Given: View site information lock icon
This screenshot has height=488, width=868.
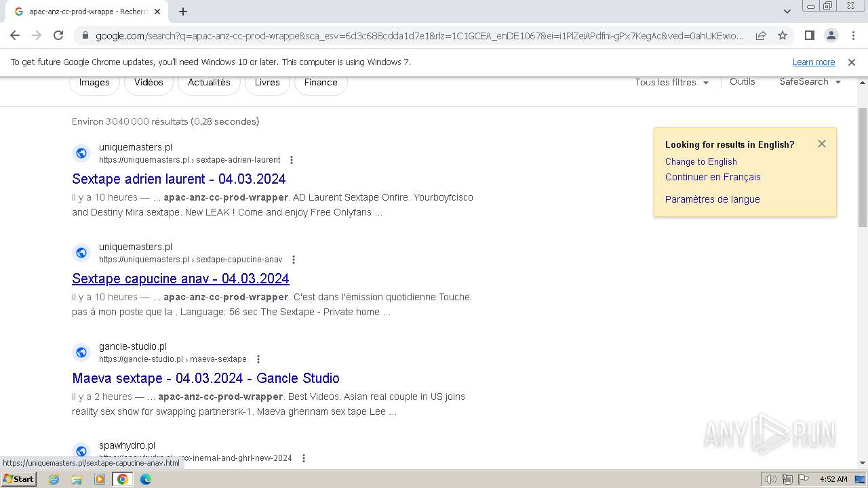Looking at the screenshot, I should click(85, 35).
